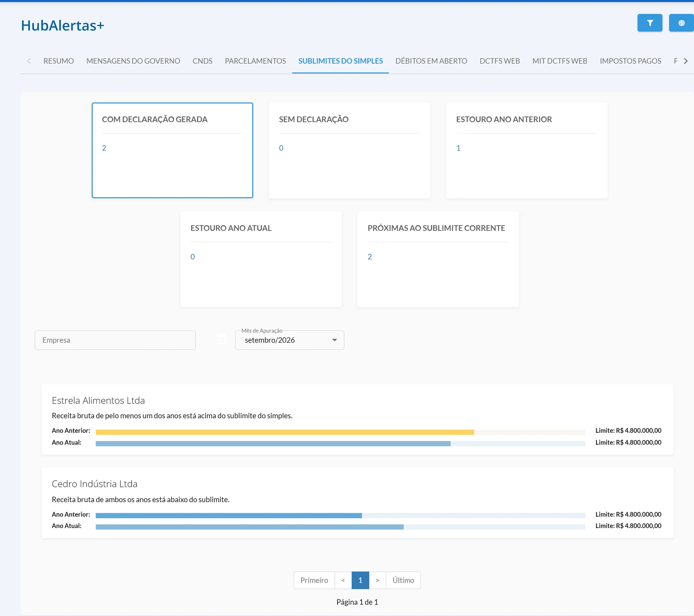Click the HubAlertas+ logo title
Screen dimensions: 694x616
tap(62, 25)
